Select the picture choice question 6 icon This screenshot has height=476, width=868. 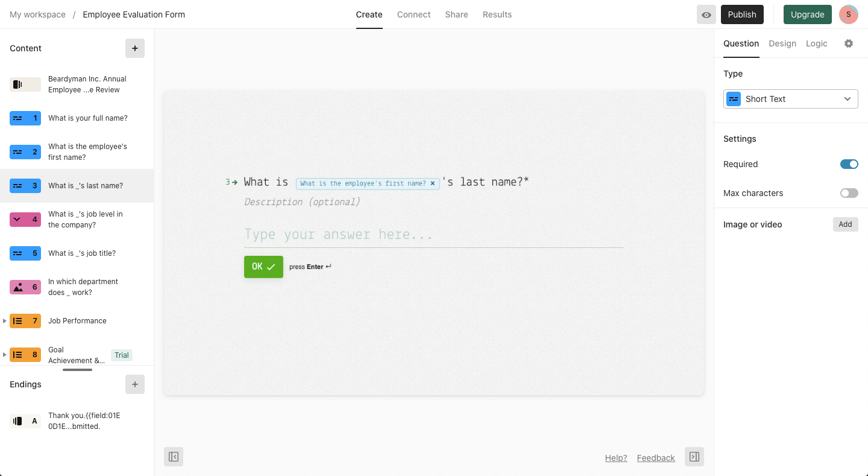[25, 287]
